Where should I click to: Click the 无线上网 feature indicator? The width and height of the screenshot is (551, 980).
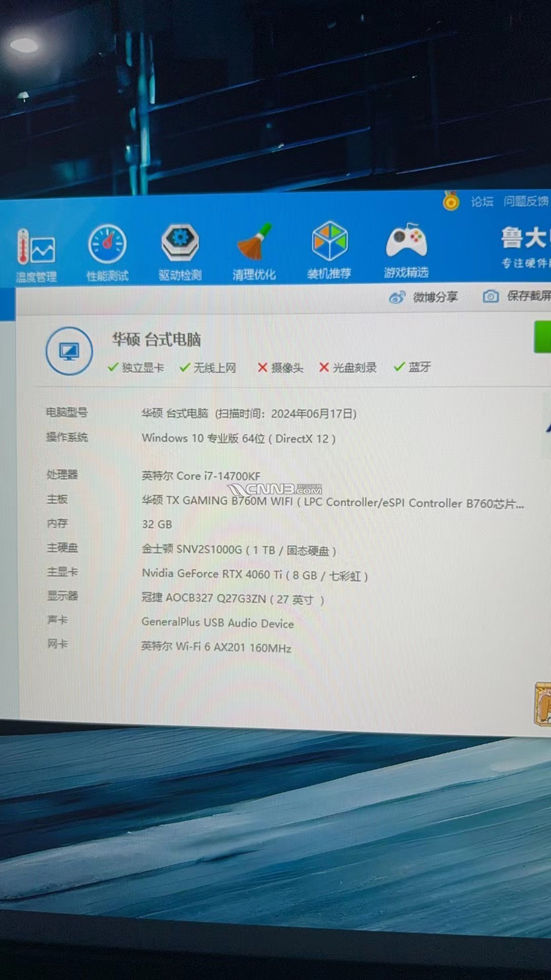[208, 367]
